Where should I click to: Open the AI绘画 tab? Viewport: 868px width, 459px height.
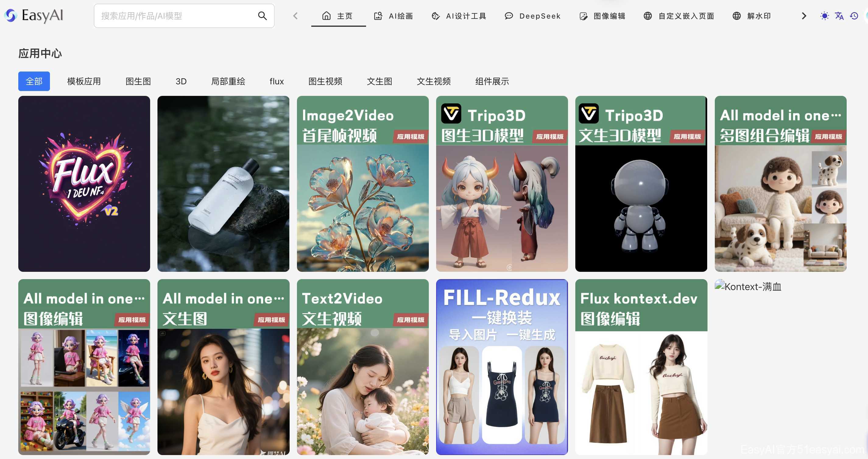point(393,16)
